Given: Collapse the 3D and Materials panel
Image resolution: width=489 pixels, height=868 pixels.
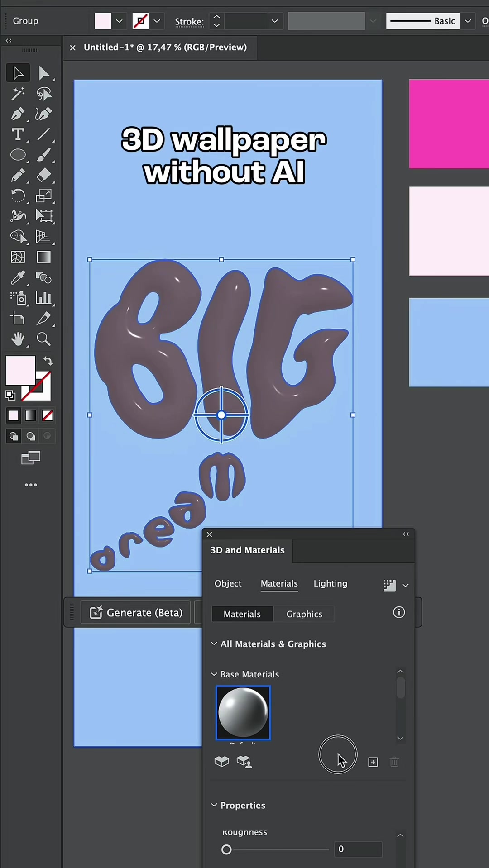Looking at the screenshot, I should [406, 534].
